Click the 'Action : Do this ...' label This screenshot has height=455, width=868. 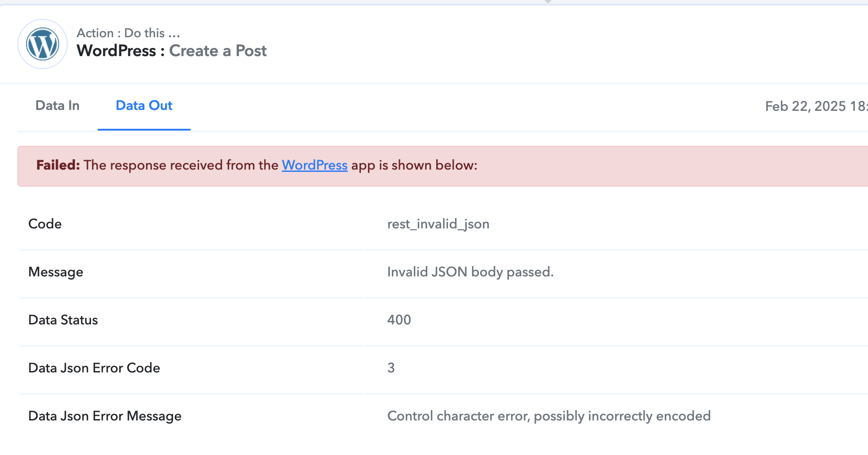click(128, 33)
